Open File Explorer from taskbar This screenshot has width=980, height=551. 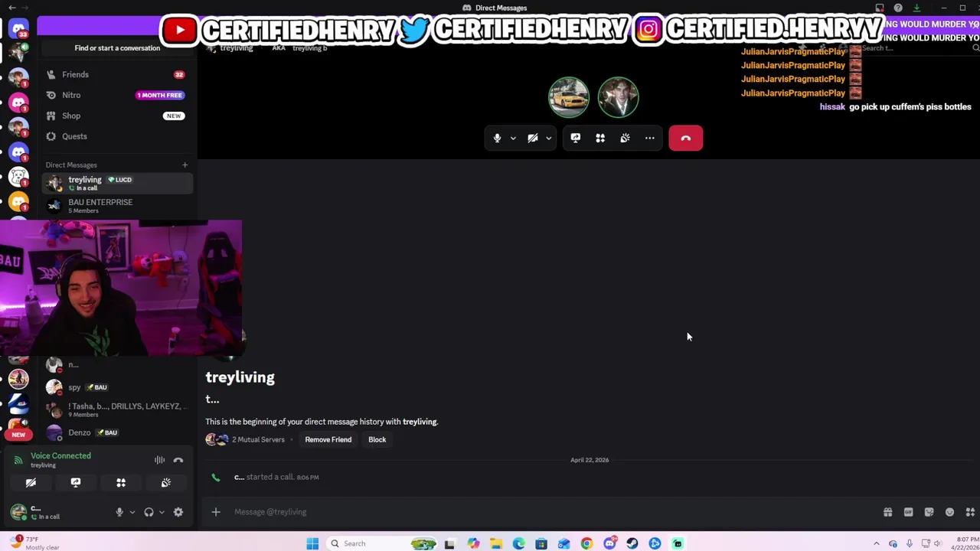[x=496, y=544]
